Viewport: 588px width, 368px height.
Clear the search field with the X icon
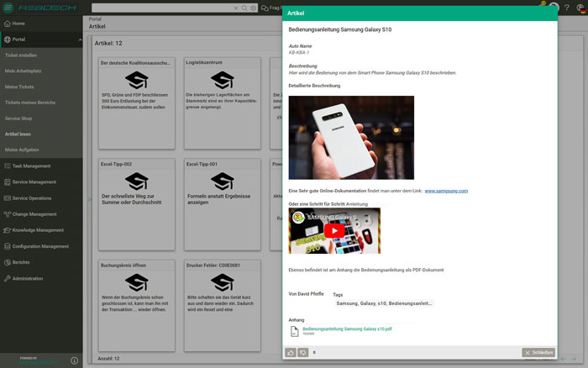[x=235, y=8]
